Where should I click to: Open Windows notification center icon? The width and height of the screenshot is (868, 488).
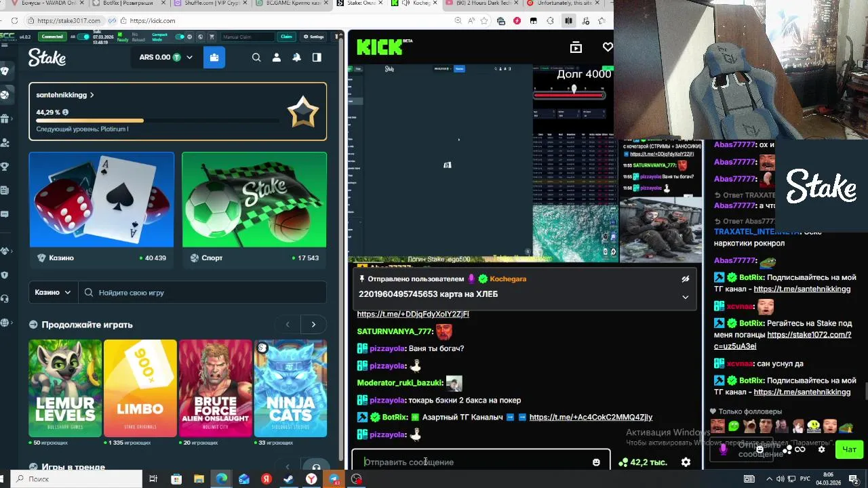pyautogui.click(x=854, y=479)
